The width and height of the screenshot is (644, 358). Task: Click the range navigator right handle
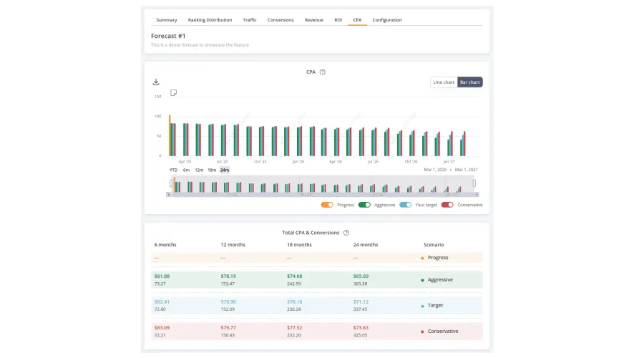pyautogui.click(x=474, y=183)
